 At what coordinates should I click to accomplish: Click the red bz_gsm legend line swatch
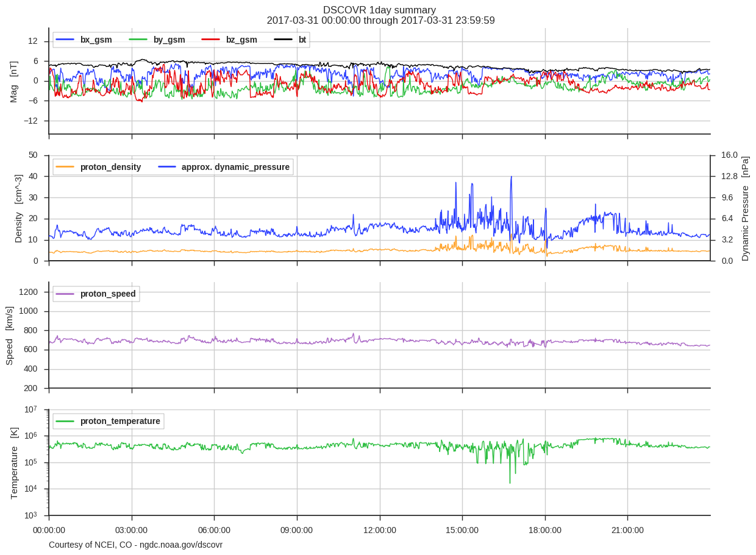coord(210,40)
